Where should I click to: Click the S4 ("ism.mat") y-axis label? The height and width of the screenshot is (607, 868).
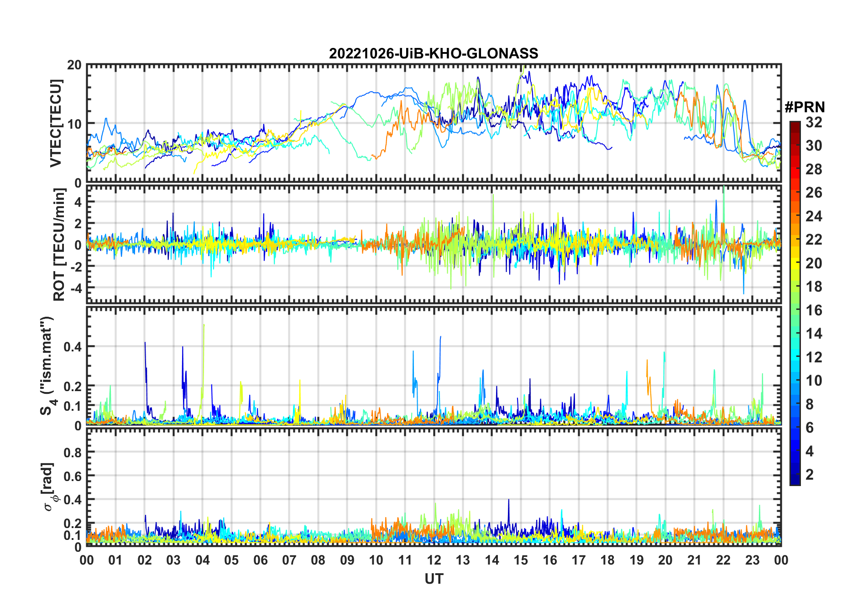coord(48,366)
